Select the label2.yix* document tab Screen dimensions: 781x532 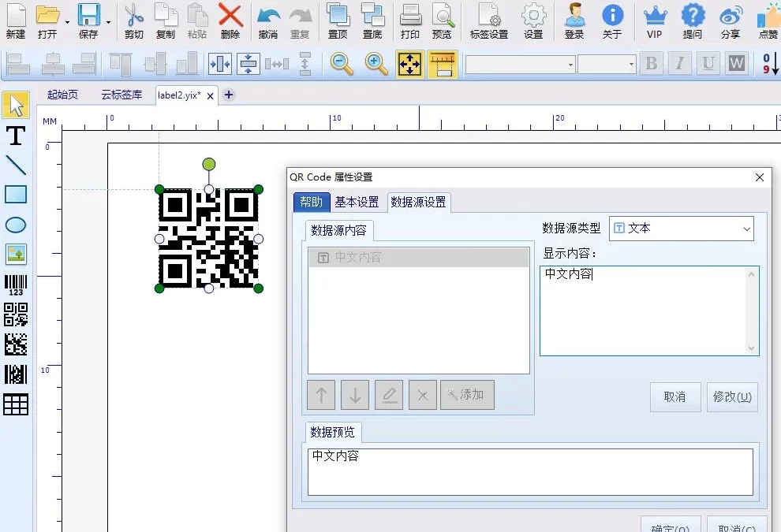click(x=179, y=95)
